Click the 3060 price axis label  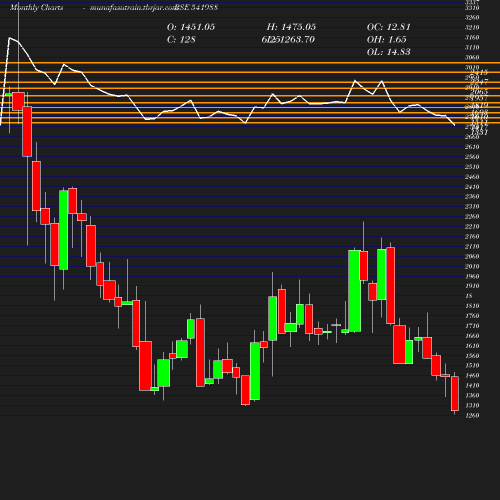[x=472, y=57]
